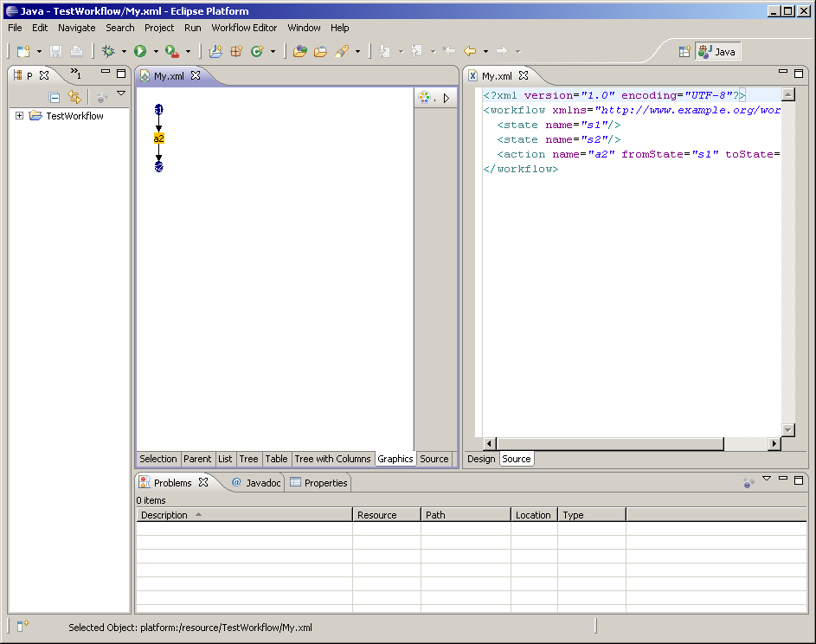Expand the TestWorkflow project tree node

pyautogui.click(x=20, y=116)
